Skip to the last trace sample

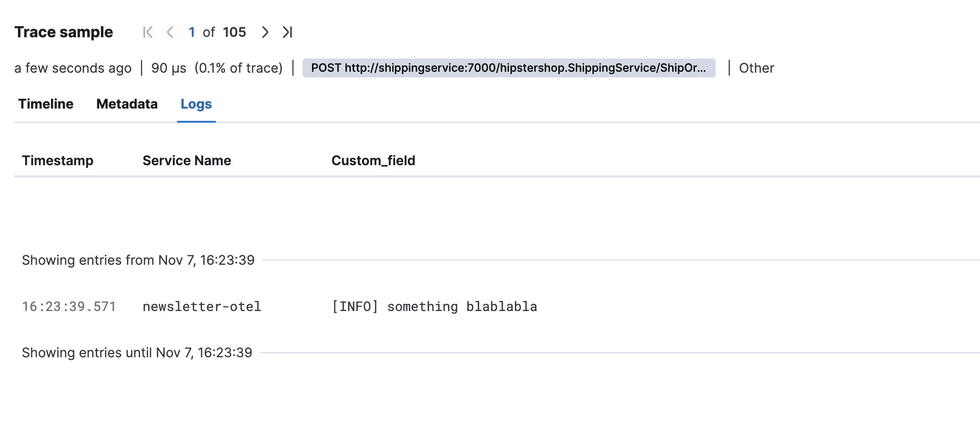288,32
